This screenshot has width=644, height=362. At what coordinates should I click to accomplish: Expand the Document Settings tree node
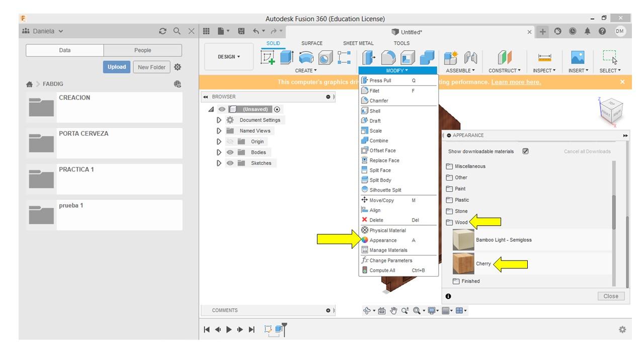(219, 120)
